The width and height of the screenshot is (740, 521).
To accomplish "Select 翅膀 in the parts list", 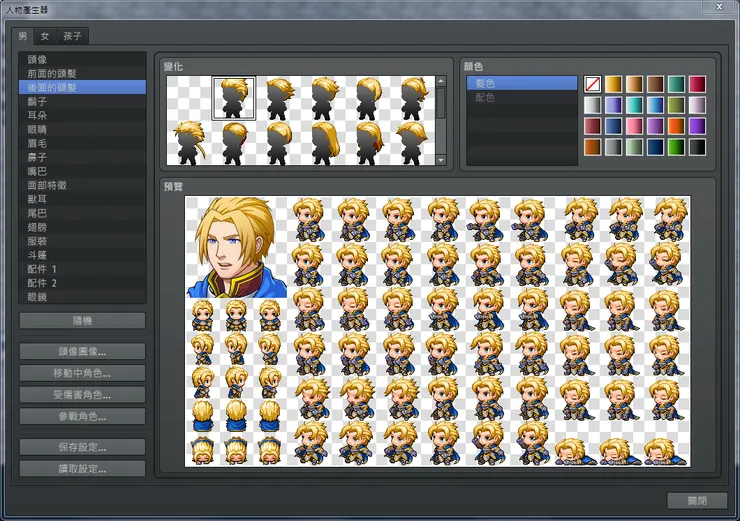I will (82, 227).
